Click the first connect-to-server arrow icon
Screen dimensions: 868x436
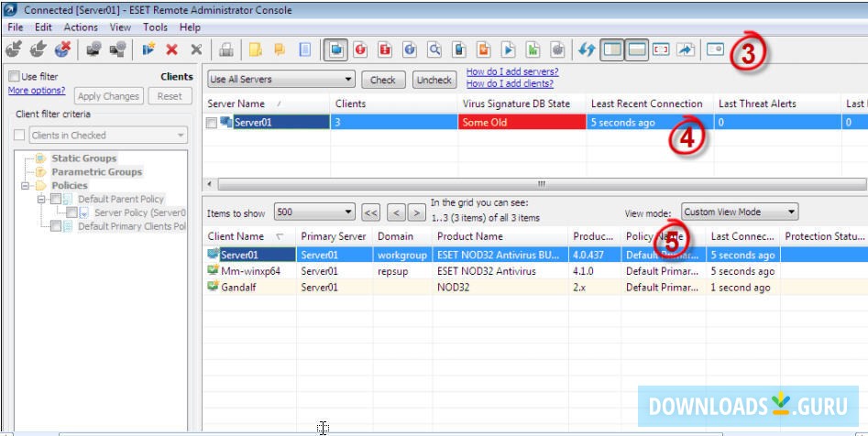(14, 49)
